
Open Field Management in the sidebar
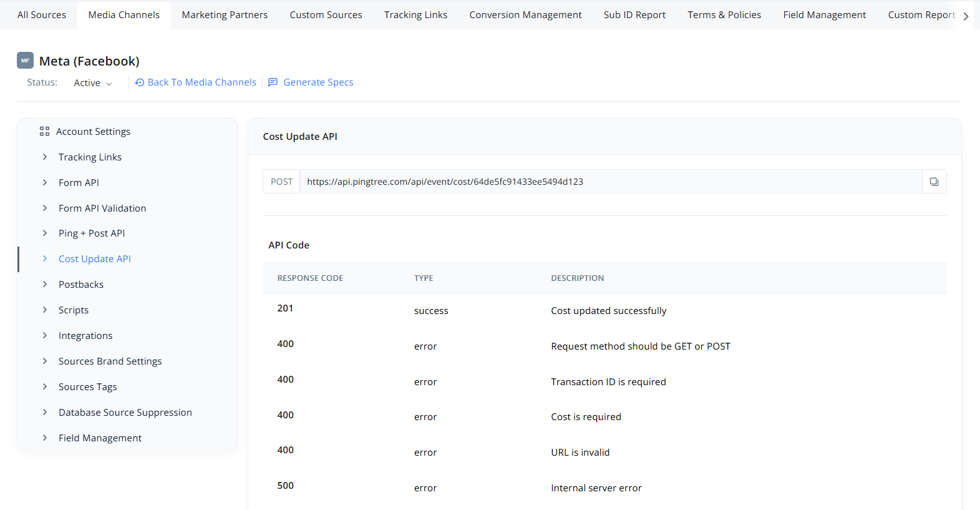click(x=100, y=438)
